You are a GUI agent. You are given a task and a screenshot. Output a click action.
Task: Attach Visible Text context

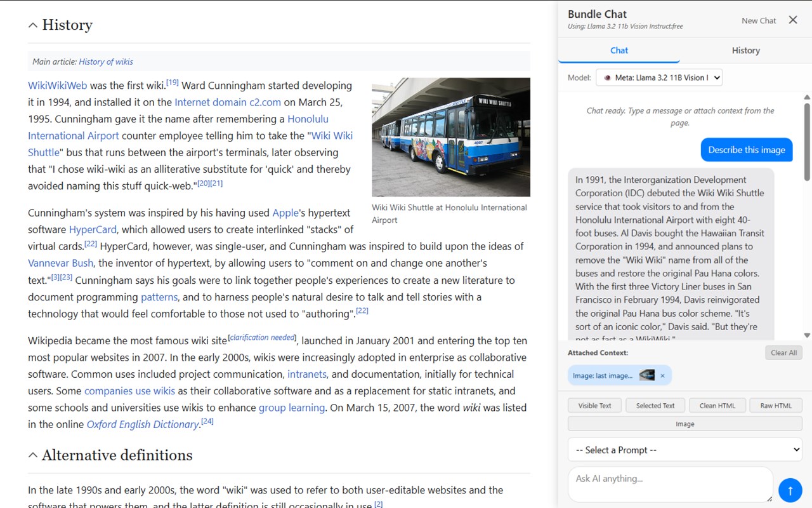click(595, 405)
